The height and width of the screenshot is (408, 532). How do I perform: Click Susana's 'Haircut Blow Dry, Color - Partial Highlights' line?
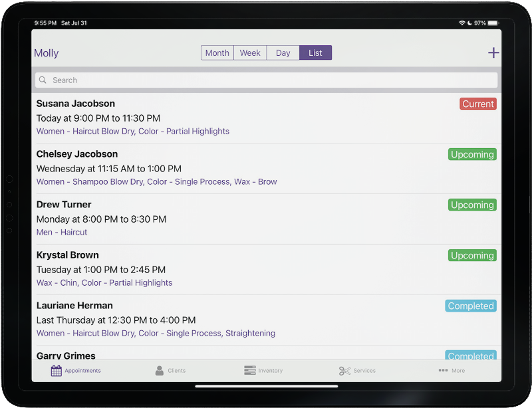[132, 132]
